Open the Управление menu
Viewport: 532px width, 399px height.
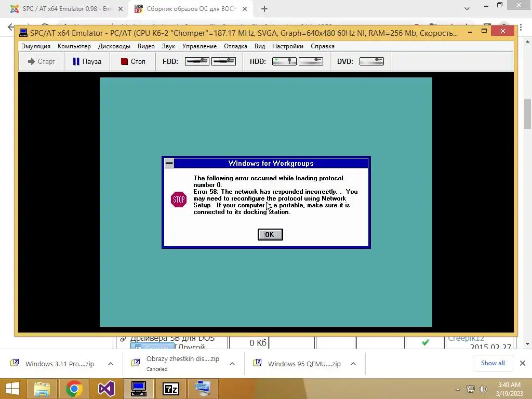(199, 46)
